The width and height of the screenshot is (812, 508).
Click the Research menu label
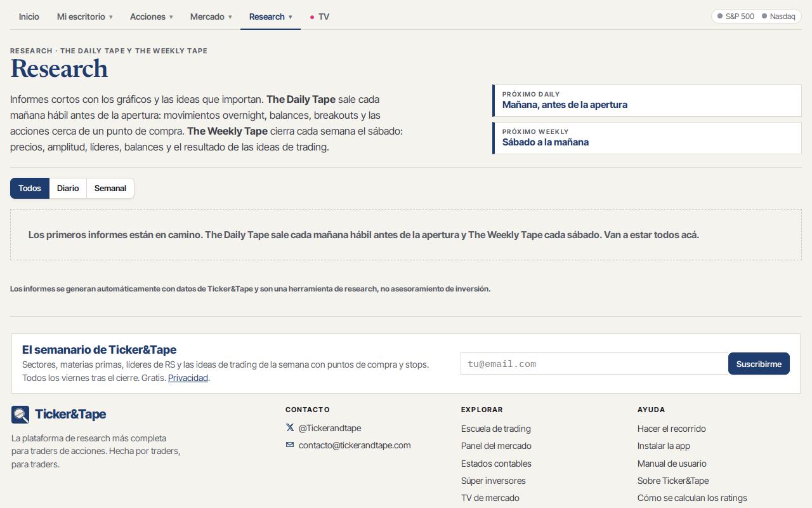click(x=267, y=17)
